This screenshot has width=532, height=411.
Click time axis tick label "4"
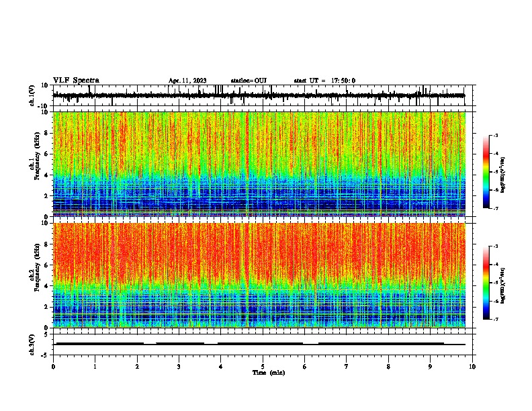coord(220,367)
